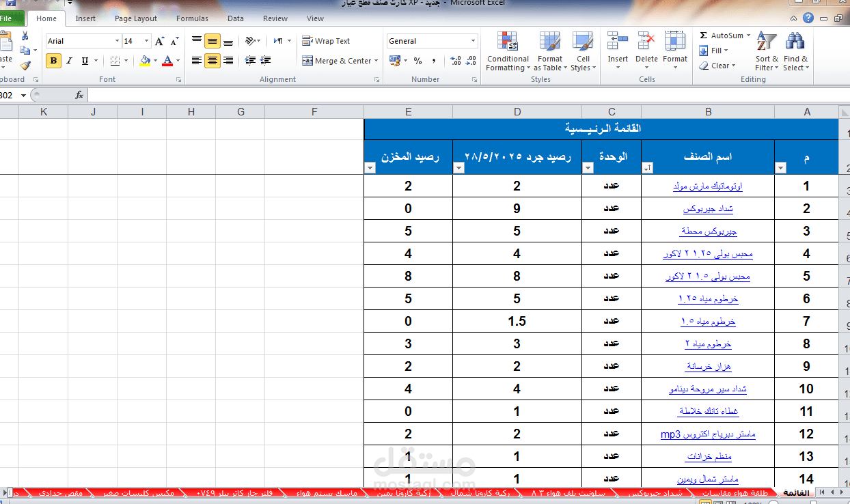Click the Format Painter brush icon

pyautogui.click(x=25, y=66)
